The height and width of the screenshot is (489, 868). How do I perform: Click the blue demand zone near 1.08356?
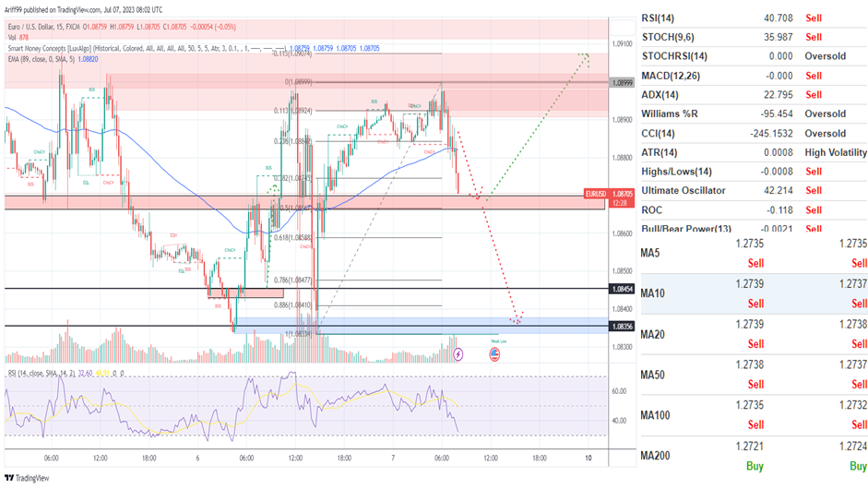click(x=415, y=324)
